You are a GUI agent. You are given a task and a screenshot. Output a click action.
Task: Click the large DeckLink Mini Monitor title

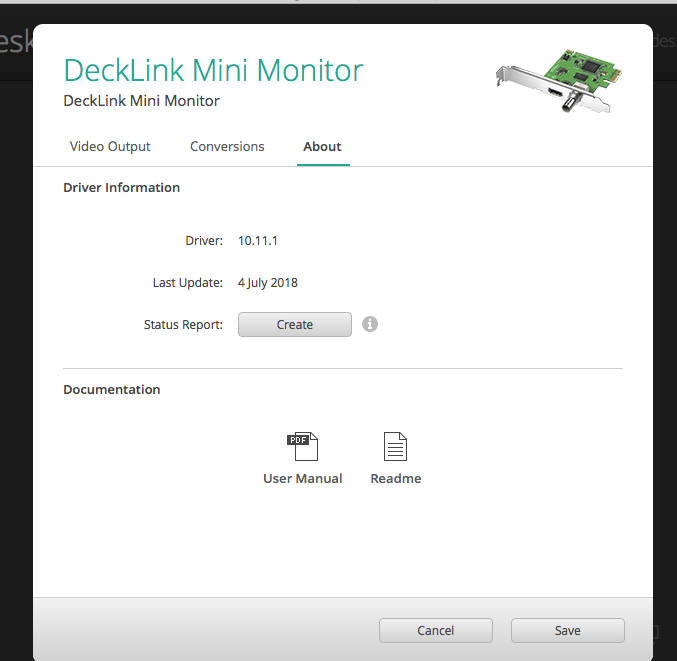[x=214, y=70]
